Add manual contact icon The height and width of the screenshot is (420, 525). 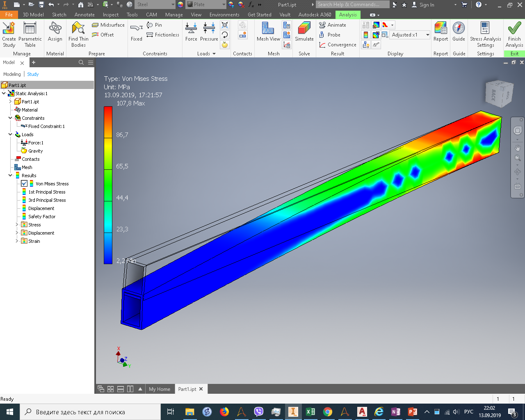coord(243,35)
